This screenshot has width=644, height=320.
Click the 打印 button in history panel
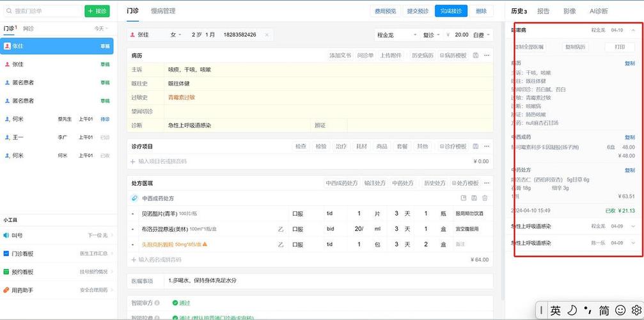(x=620, y=47)
